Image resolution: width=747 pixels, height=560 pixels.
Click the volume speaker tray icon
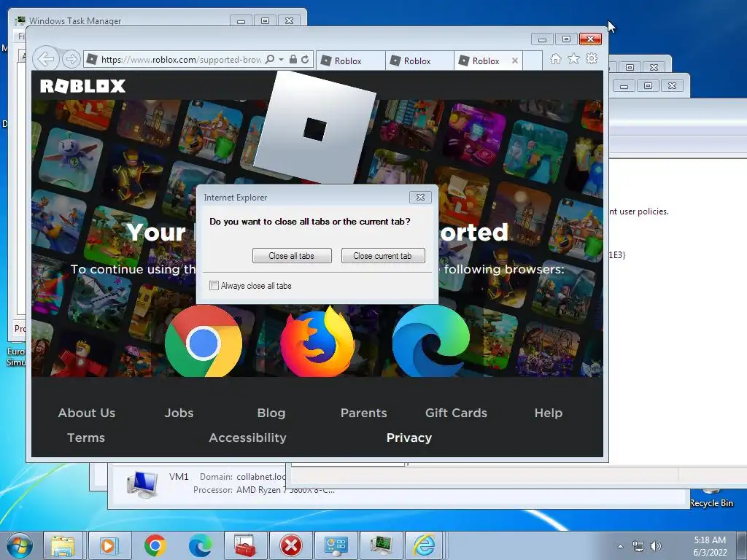656,546
